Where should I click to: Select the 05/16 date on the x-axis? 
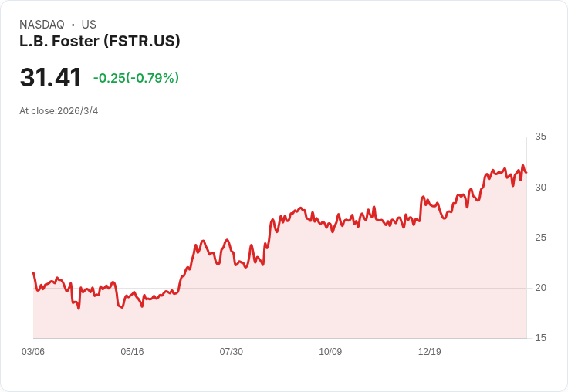[132, 352]
